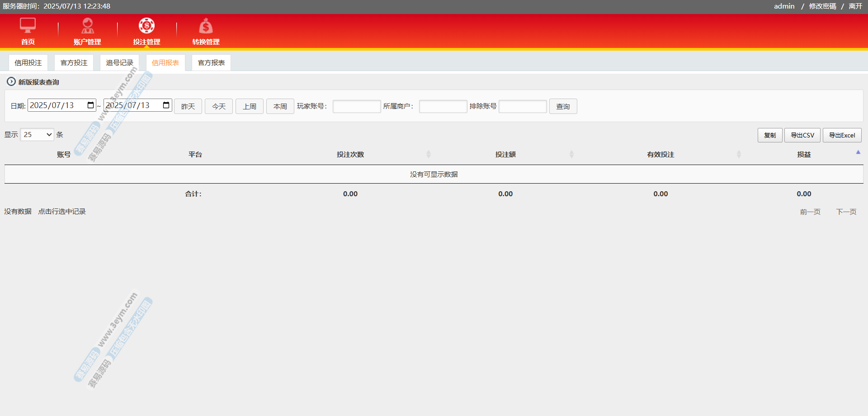The height and width of the screenshot is (416, 868).
Task: Sort table by 投注次数 column
Action: coord(428,155)
